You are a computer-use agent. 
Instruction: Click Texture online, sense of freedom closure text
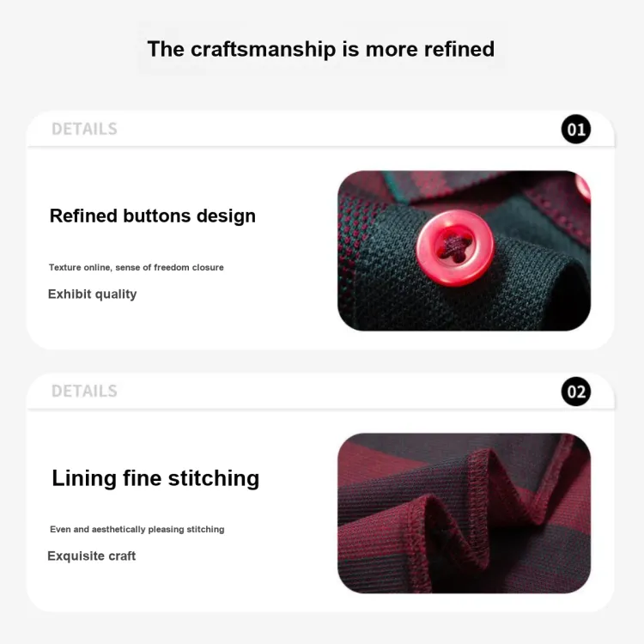(x=137, y=267)
